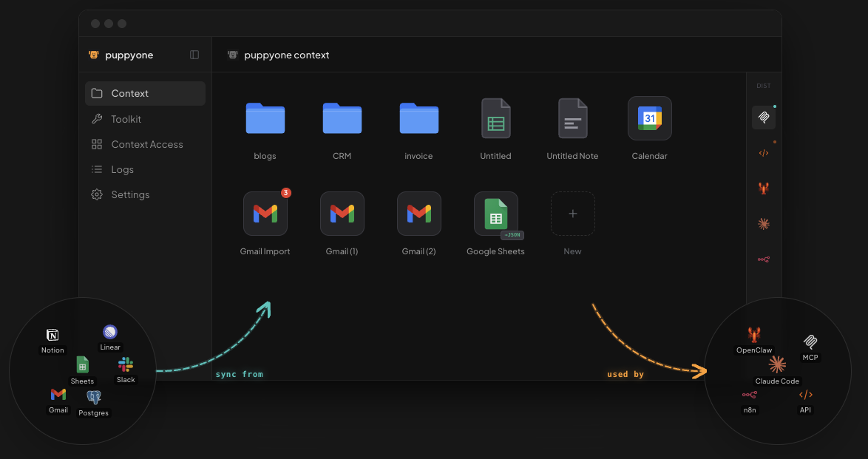
Task: Click MCP icon in used-by circle
Action: [x=810, y=341]
